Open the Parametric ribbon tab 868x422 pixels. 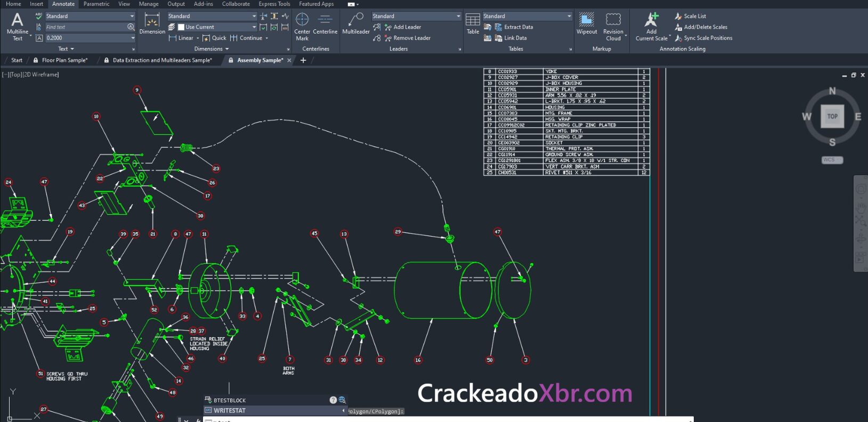tap(96, 4)
